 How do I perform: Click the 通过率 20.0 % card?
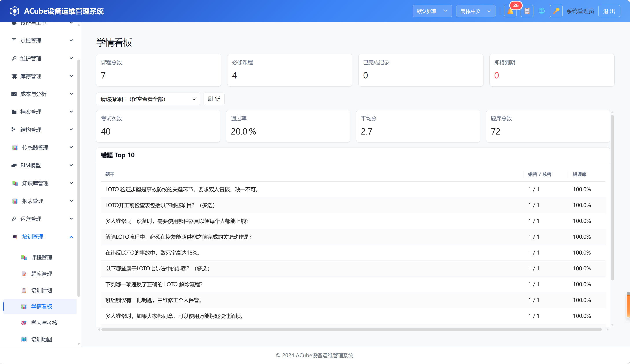(288, 126)
